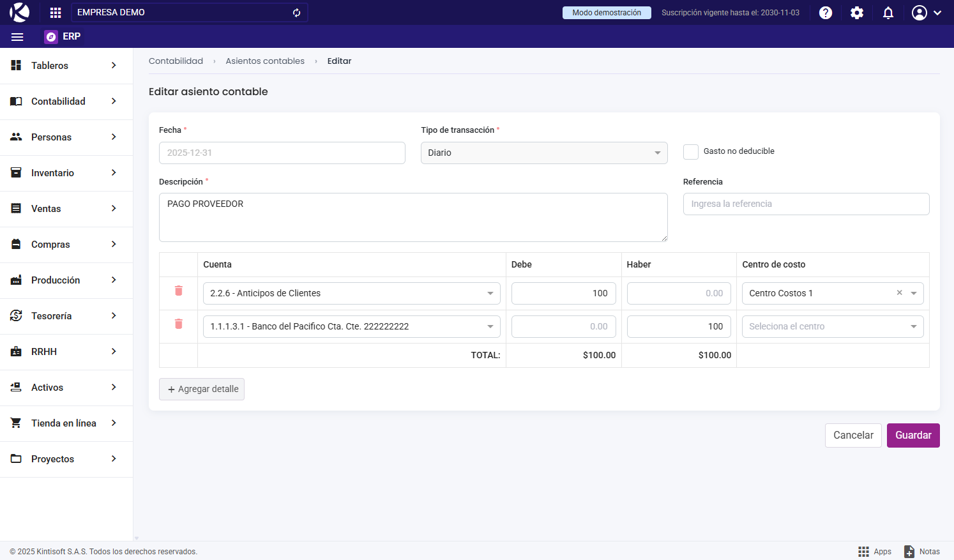Delete the Banco del Pacifico row
Viewport: 954px width, 560px height.
pos(179,324)
